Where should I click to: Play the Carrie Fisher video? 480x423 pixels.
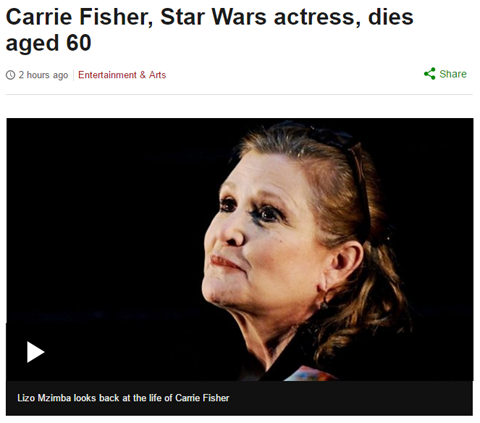click(x=35, y=352)
